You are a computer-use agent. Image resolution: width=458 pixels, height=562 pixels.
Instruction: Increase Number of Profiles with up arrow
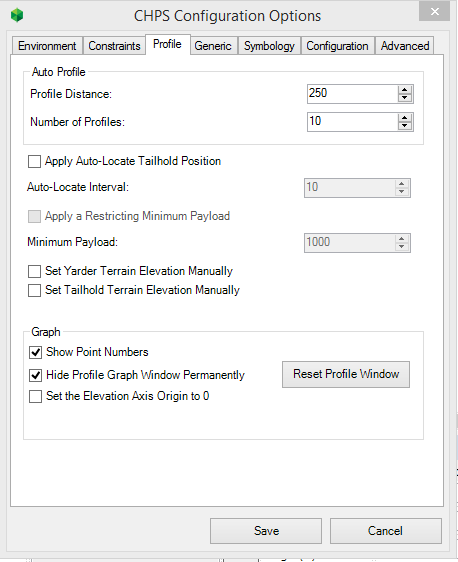tap(405, 118)
